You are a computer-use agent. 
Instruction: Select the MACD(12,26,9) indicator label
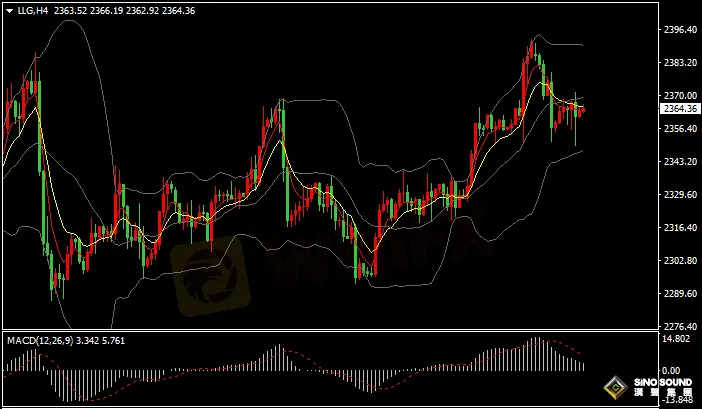tap(40, 341)
